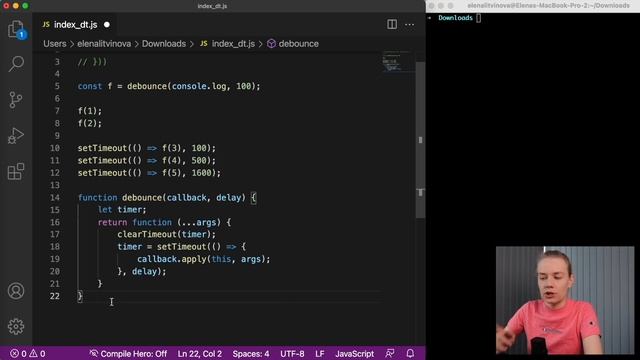Click the '}, delay);' code line
Image resolution: width=640 pixels, height=360 pixels.
point(142,271)
